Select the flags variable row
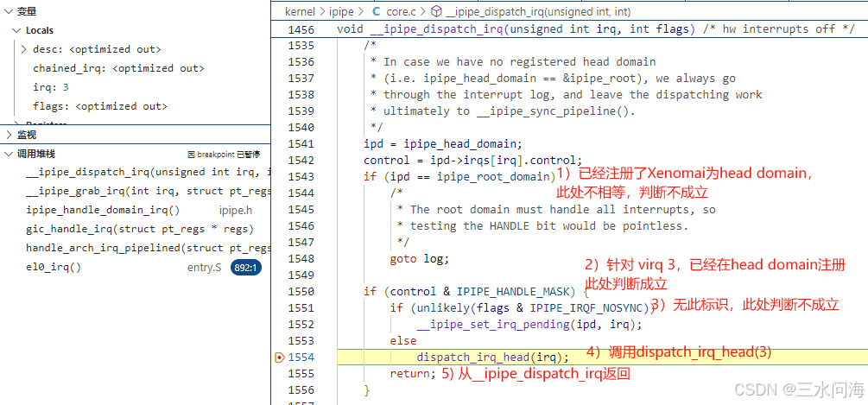This screenshot has height=405, width=868. coord(135,105)
